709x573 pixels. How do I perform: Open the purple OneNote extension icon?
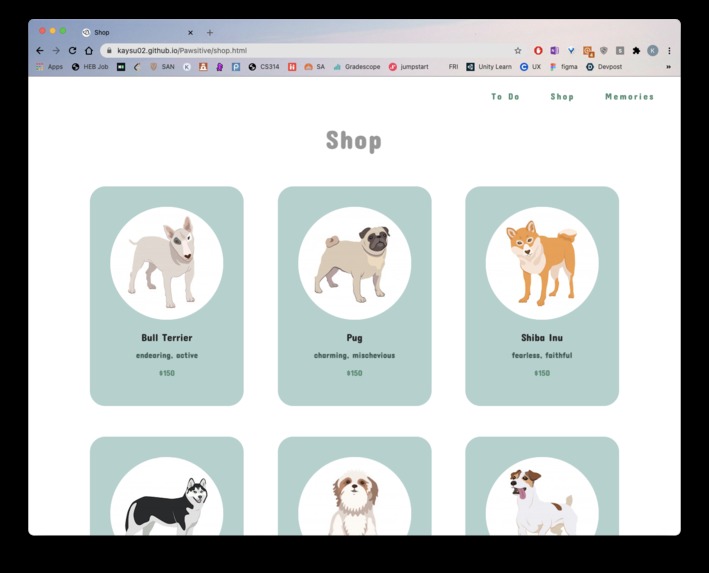click(x=554, y=51)
